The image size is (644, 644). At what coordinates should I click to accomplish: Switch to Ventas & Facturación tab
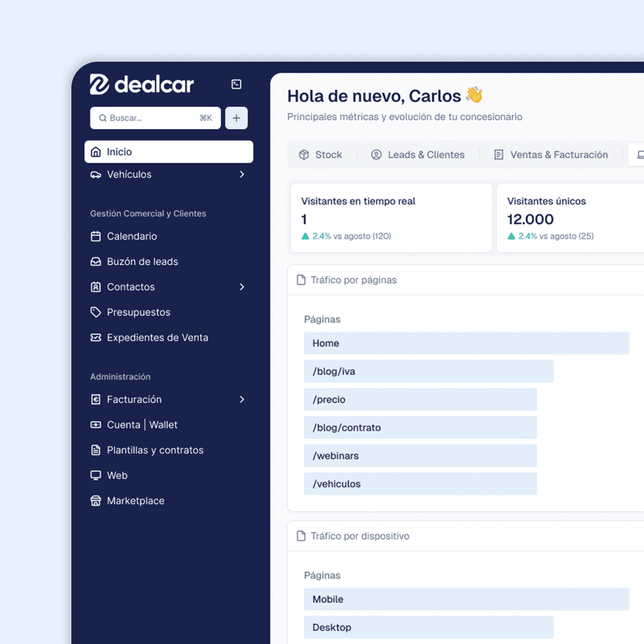point(551,155)
